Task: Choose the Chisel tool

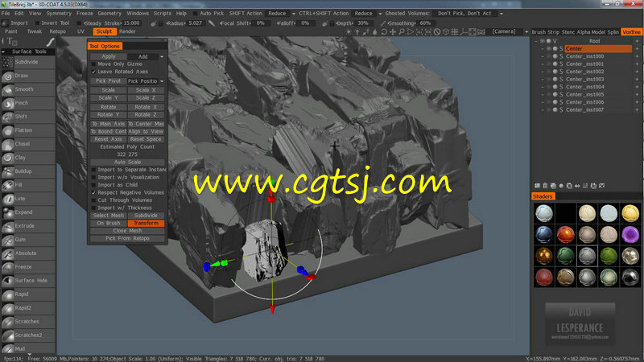Action: [28, 144]
